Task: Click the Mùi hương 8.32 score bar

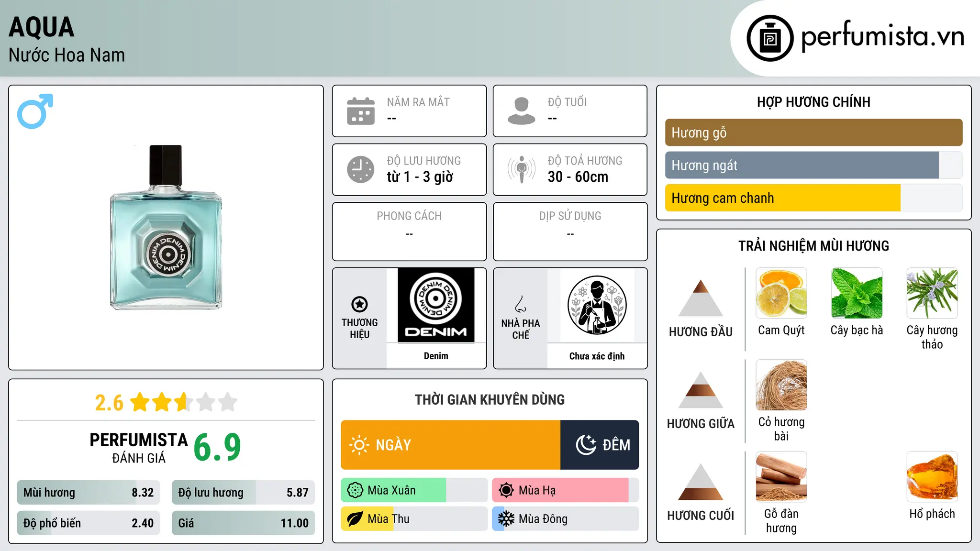Action: (89, 493)
